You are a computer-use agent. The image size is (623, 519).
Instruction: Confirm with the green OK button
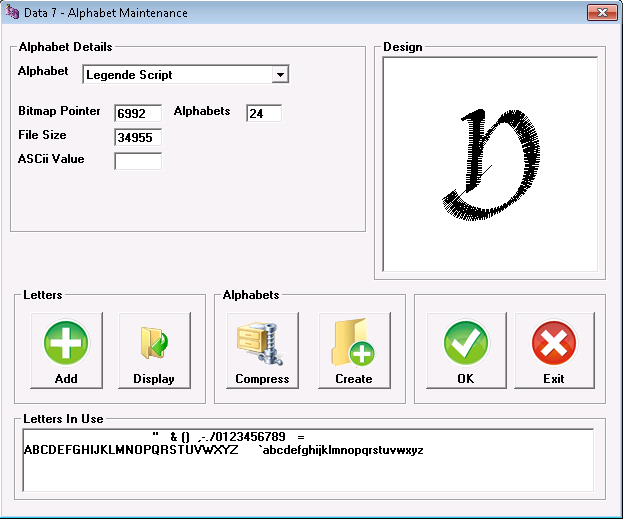click(466, 350)
